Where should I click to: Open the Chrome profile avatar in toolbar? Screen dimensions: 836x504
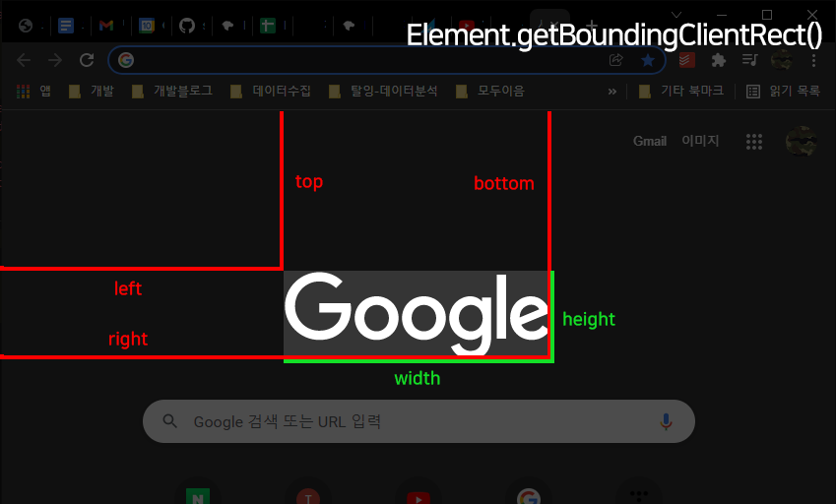pos(782,60)
